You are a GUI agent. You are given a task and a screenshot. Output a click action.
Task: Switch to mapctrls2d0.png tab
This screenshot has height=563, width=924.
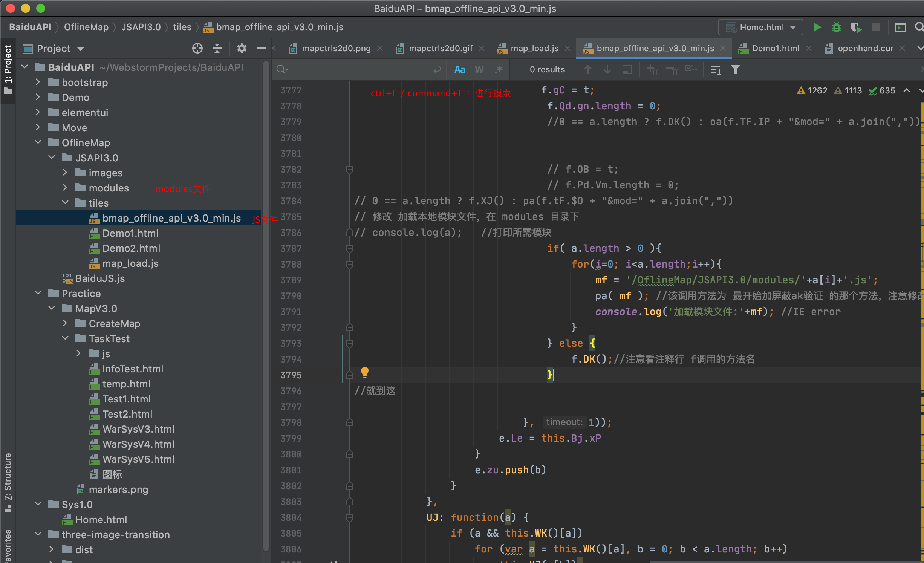[336, 48]
